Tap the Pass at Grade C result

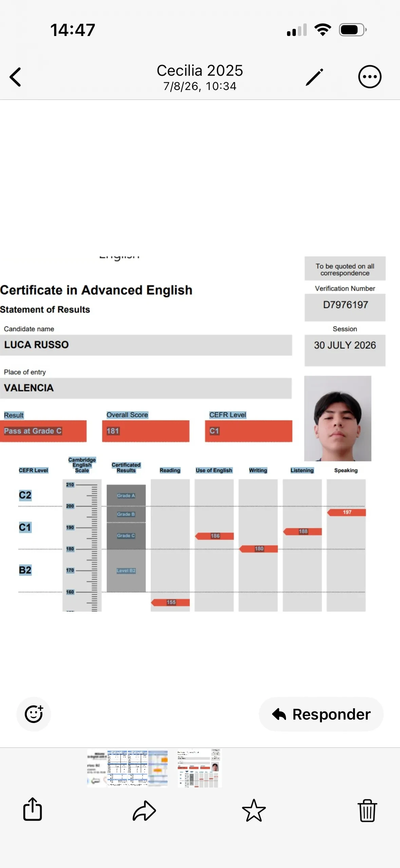pos(43,431)
